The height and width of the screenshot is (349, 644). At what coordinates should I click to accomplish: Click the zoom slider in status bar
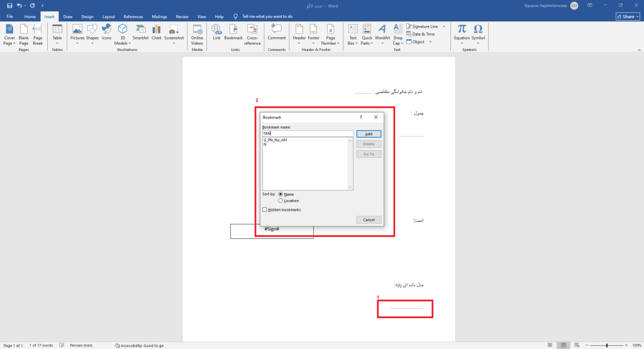pyautogui.click(x=606, y=345)
